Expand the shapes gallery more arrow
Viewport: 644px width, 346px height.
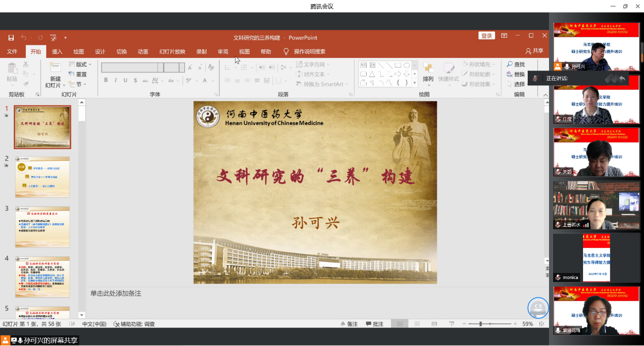414,82
